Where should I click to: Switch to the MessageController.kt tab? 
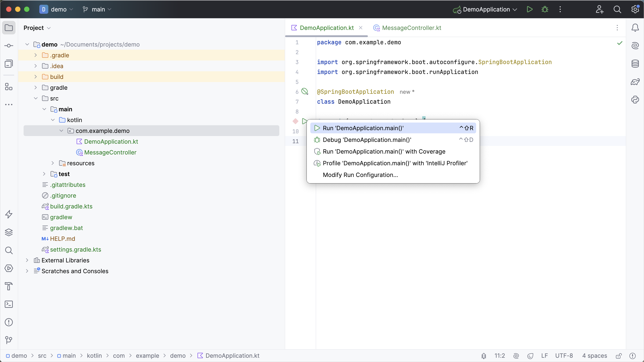click(x=411, y=28)
